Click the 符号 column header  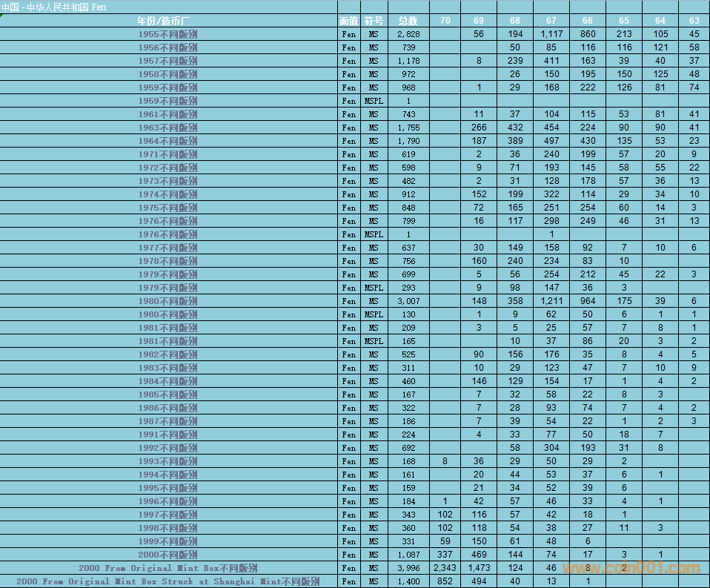[374, 20]
